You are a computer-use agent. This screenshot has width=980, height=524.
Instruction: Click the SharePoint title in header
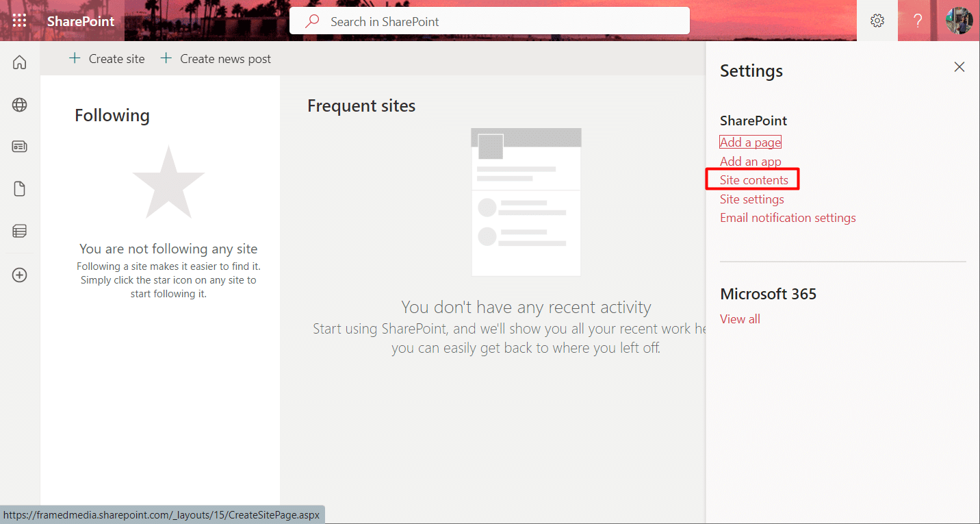point(81,21)
